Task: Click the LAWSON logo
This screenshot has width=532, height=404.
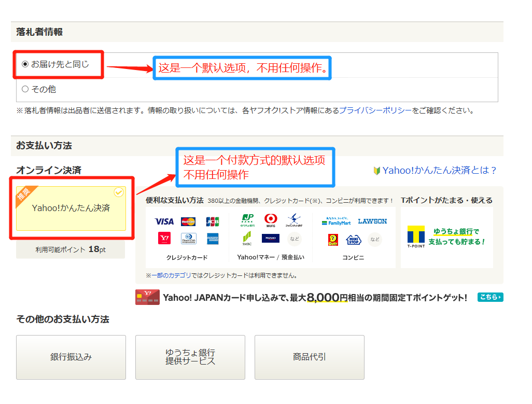Action: pos(372,221)
